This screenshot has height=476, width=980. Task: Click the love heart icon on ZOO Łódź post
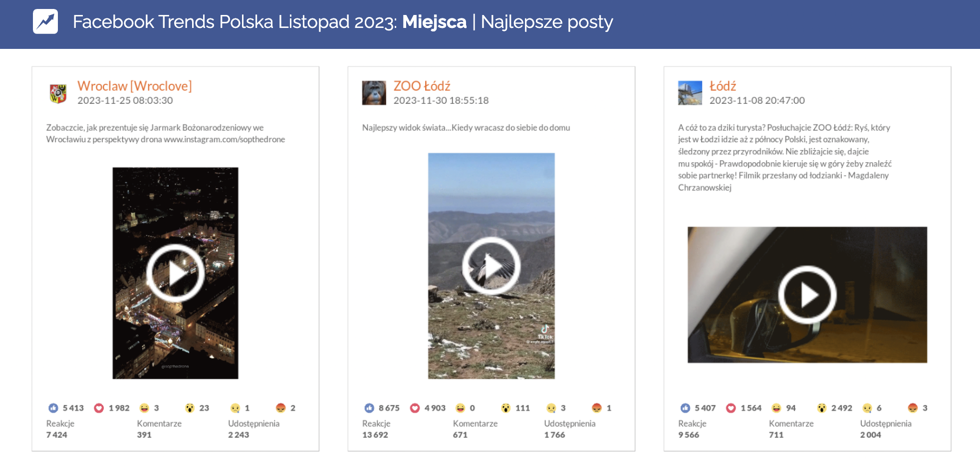415,408
